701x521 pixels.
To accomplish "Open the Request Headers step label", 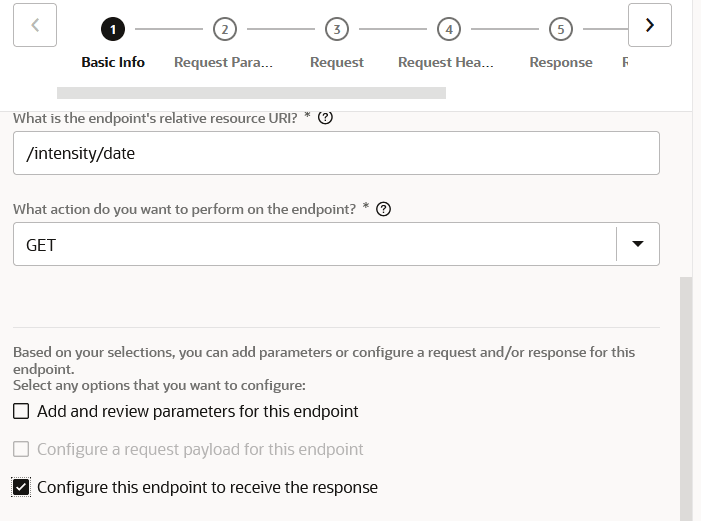I will [x=446, y=62].
